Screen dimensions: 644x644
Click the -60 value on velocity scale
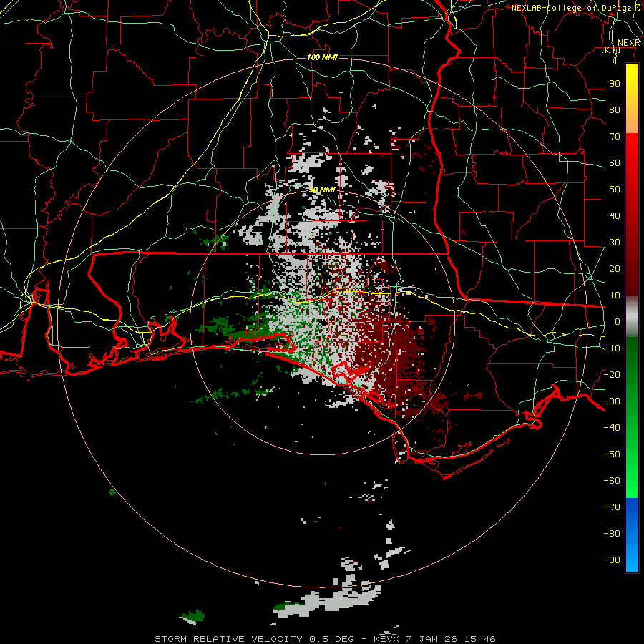pos(612,481)
